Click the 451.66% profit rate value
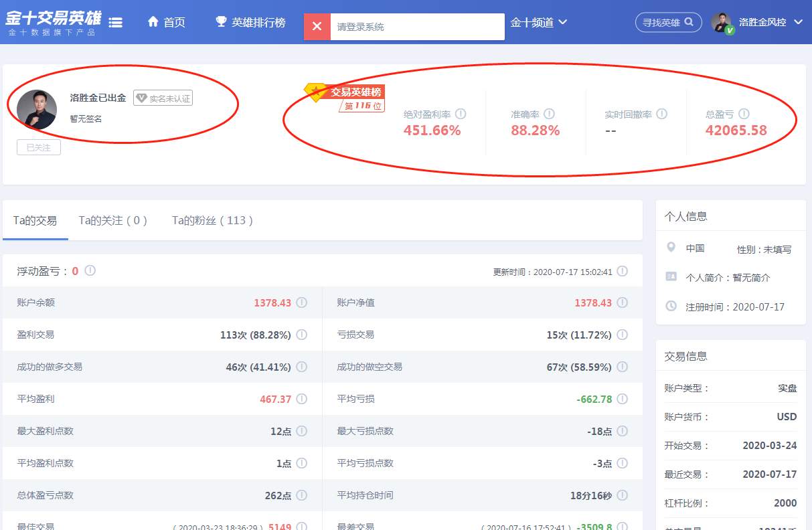This screenshot has height=530, width=812. pyautogui.click(x=432, y=130)
